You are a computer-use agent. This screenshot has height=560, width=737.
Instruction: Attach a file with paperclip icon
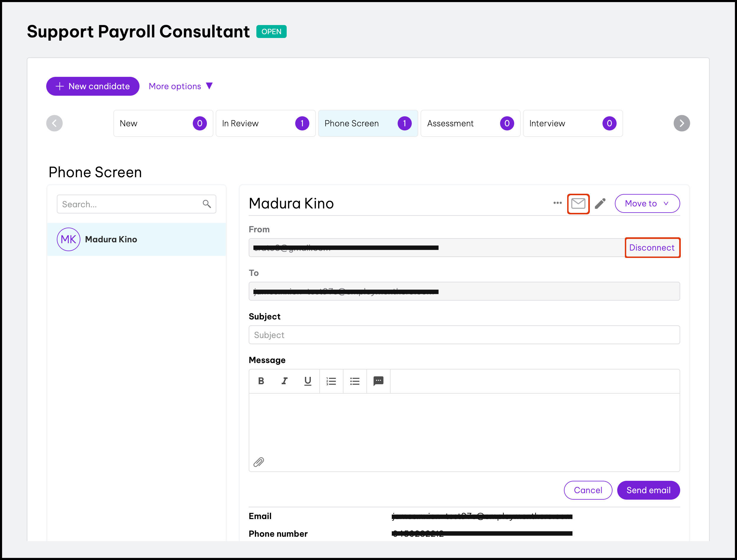pos(259,462)
